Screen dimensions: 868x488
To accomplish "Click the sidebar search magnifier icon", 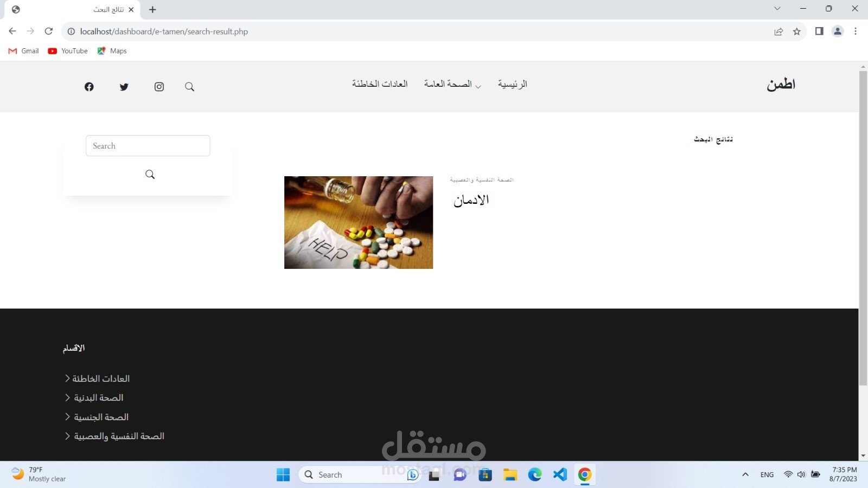I will [x=150, y=174].
